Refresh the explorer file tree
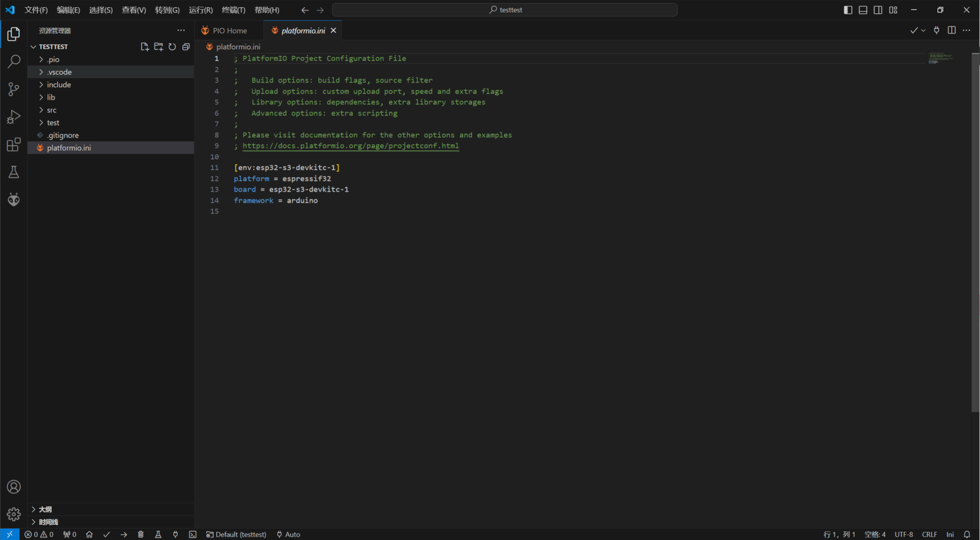Image resolution: width=980 pixels, height=540 pixels. coord(172,46)
